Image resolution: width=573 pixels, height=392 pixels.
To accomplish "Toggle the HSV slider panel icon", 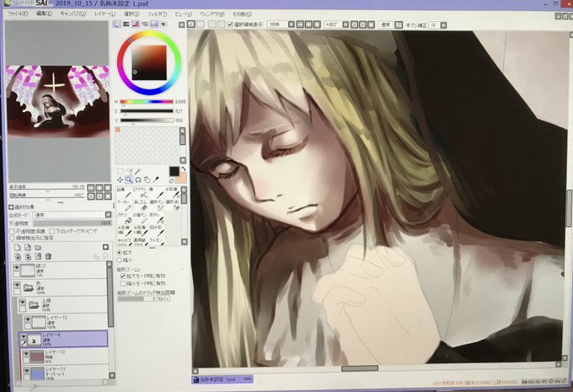I will (x=136, y=24).
